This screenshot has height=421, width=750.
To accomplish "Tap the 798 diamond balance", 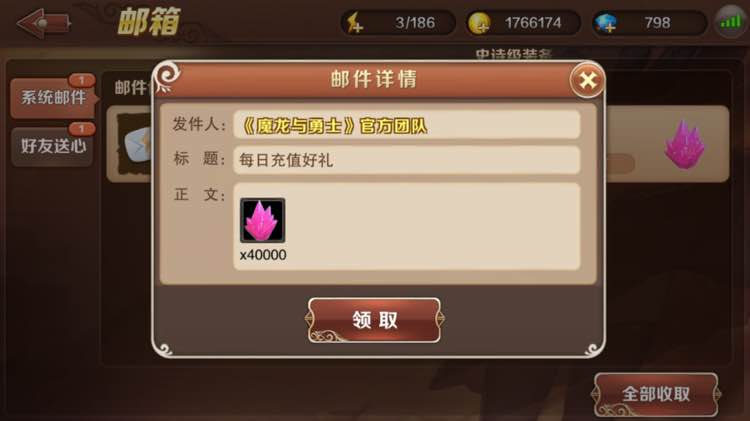I will [657, 22].
